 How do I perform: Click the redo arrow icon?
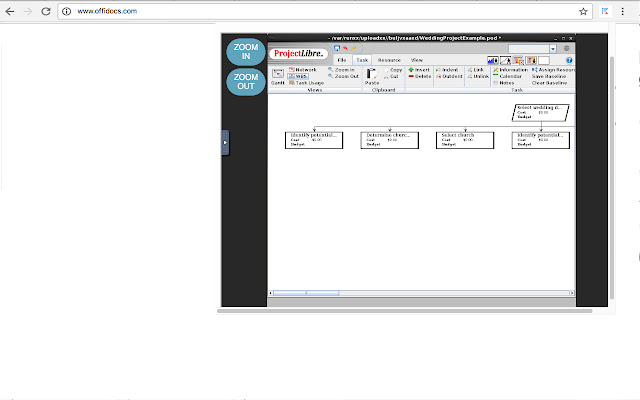tap(354, 48)
